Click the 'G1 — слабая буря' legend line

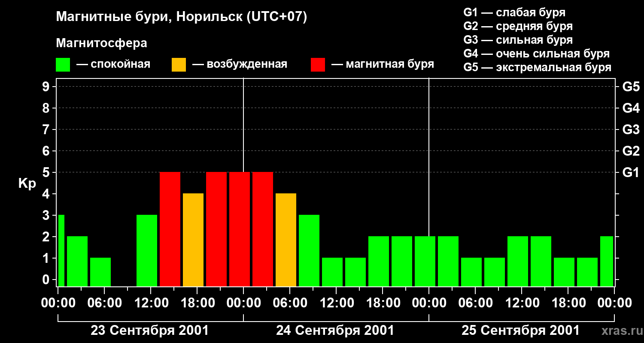[x=514, y=12]
